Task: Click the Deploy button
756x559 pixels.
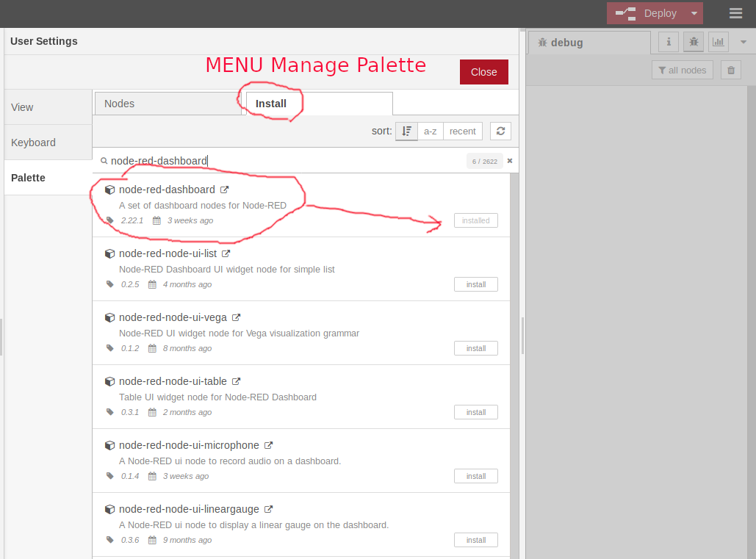Action: coord(647,13)
